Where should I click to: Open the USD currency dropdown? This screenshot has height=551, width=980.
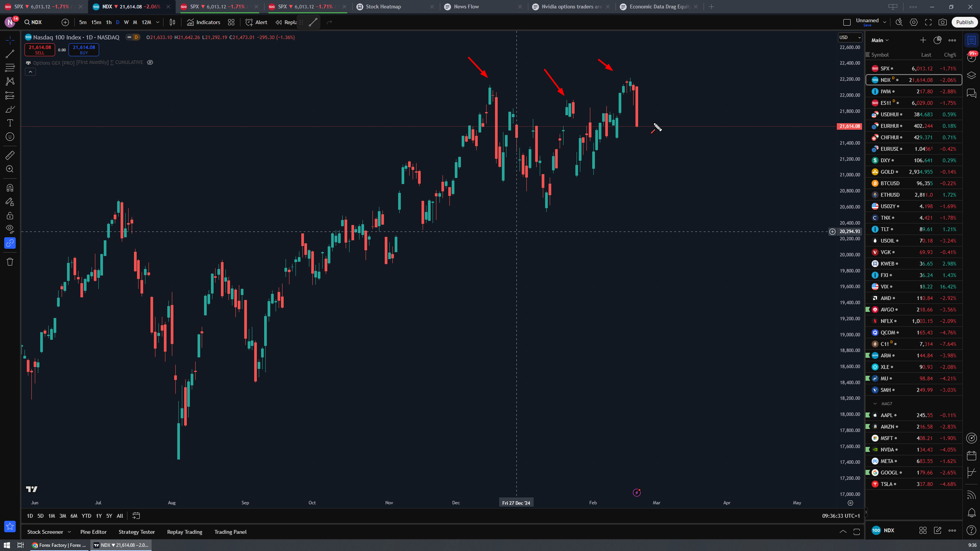click(849, 37)
